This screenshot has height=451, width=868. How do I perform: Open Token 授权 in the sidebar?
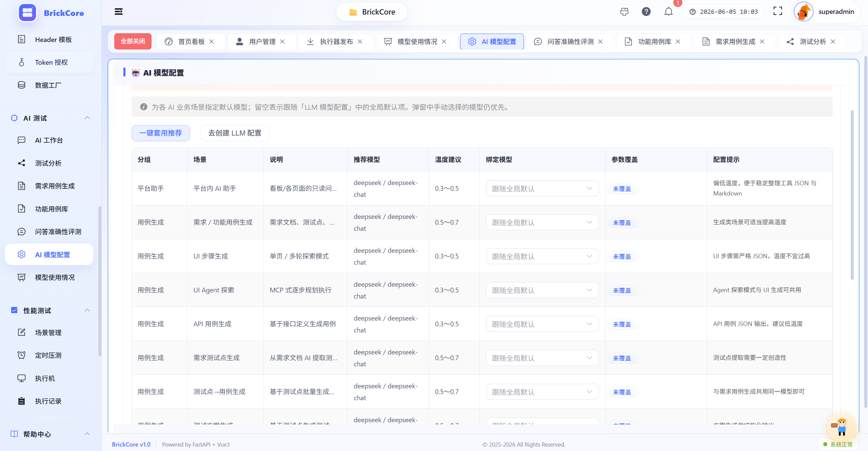49,62
